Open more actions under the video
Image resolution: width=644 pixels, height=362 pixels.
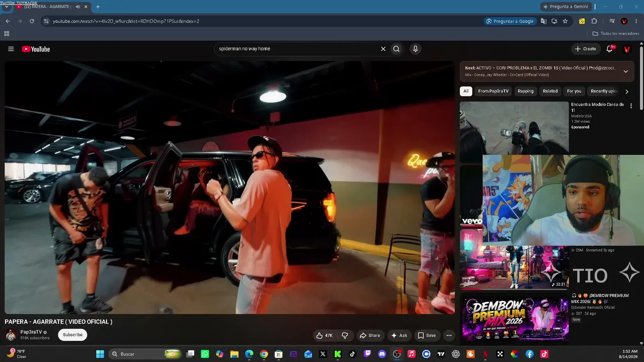coord(449,335)
